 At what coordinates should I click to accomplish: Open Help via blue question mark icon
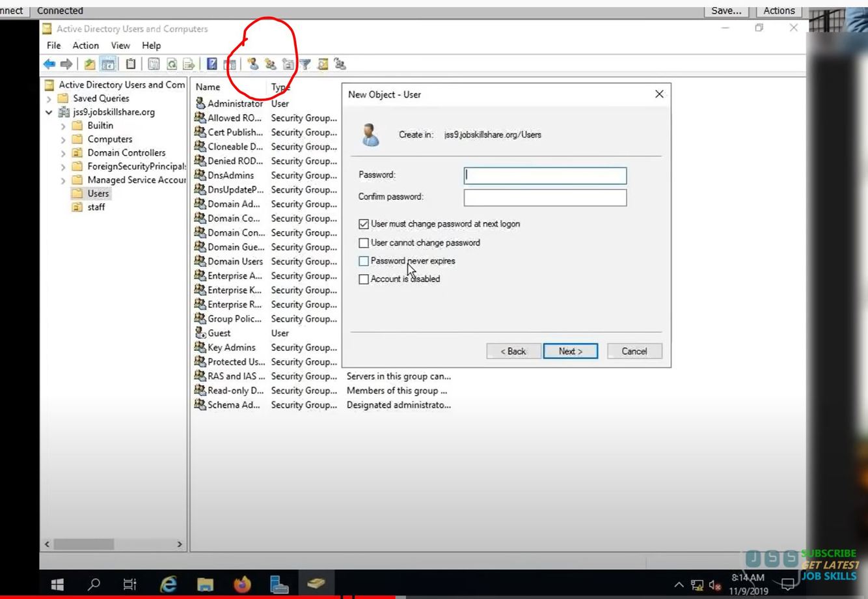(x=212, y=64)
